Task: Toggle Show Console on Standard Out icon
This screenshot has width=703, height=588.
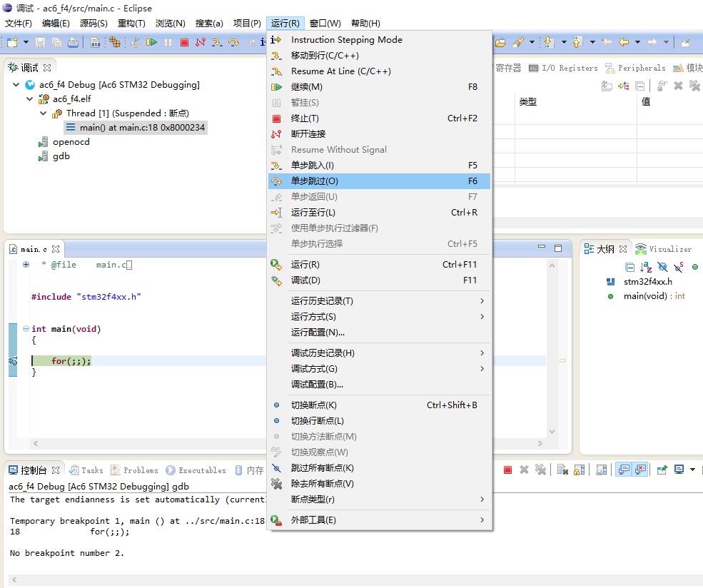Action: pos(624,470)
